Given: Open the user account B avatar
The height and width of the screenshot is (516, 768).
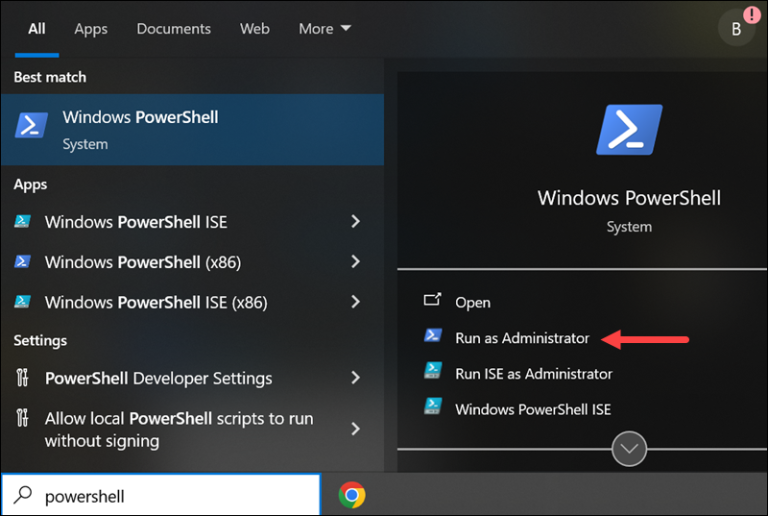Looking at the screenshot, I should click(x=736, y=29).
